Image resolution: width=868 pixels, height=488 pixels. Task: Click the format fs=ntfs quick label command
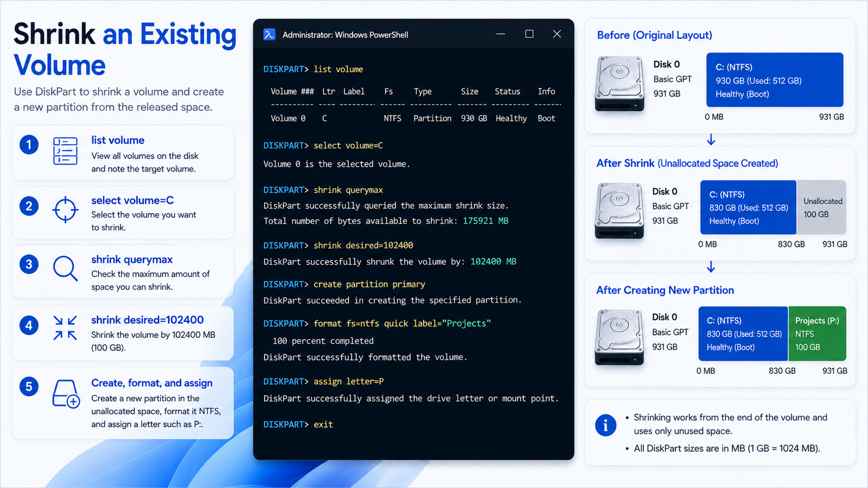(x=402, y=324)
